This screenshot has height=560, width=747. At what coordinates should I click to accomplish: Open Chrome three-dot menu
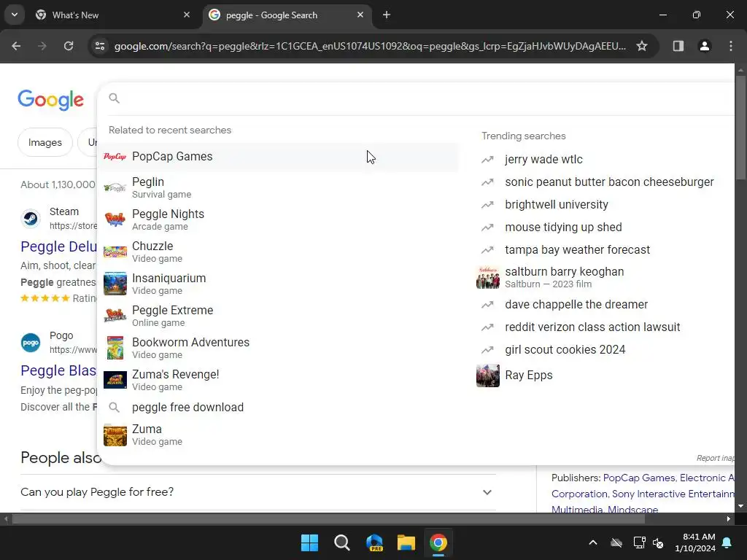[731, 46]
